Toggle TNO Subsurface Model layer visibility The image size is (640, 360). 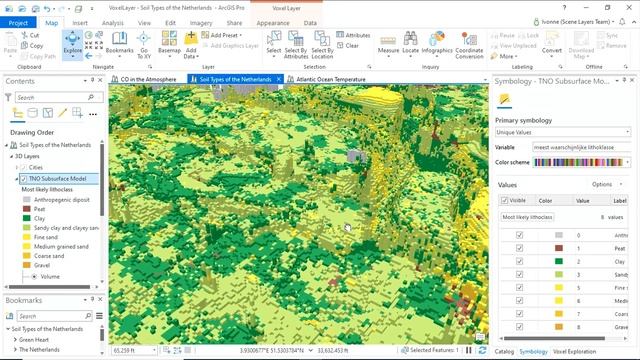point(23,179)
